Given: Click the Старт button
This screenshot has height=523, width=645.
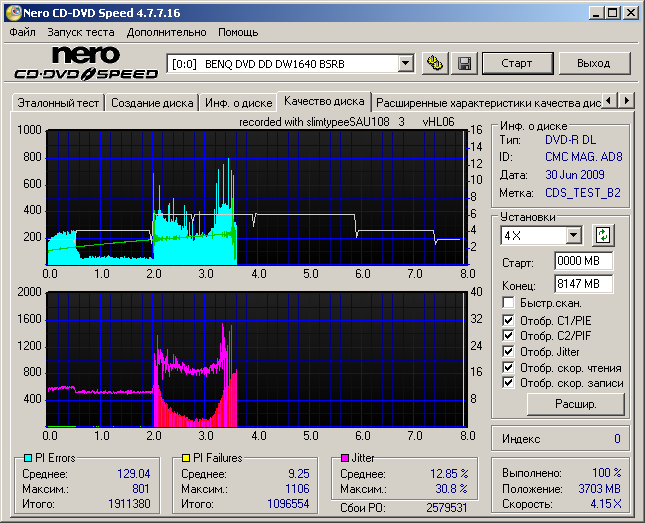Looking at the screenshot, I should [517, 63].
